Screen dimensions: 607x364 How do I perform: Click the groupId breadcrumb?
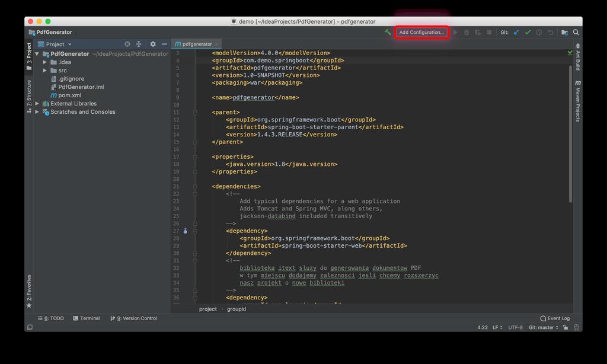(x=236, y=309)
